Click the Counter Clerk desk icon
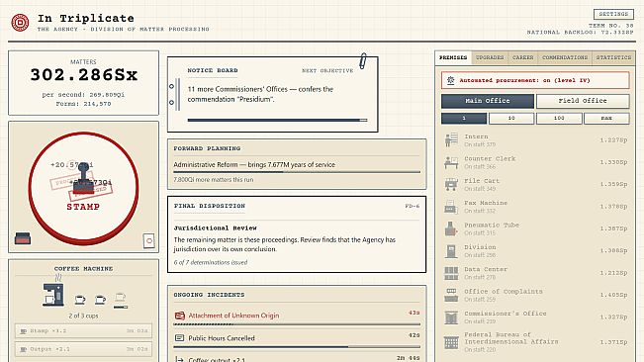Image resolution: width=644 pixels, height=362 pixels. [451, 162]
